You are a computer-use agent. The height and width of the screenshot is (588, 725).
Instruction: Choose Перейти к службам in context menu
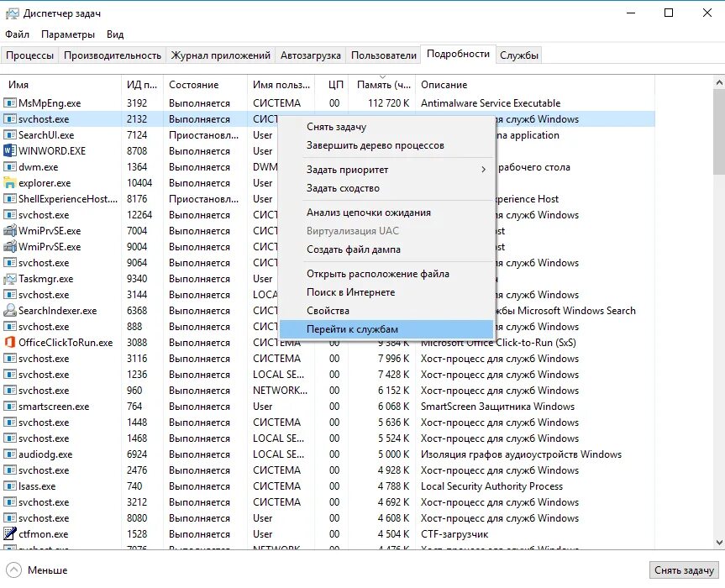(386, 329)
